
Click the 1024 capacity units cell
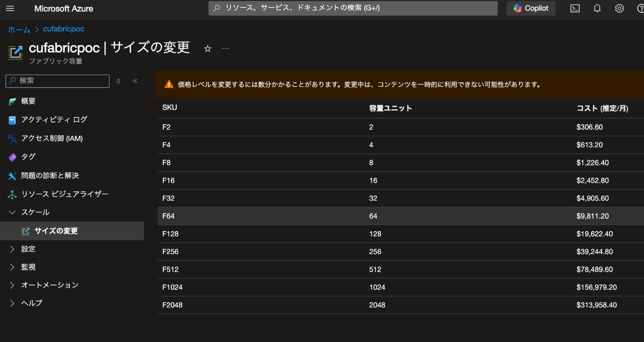[377, 287]
